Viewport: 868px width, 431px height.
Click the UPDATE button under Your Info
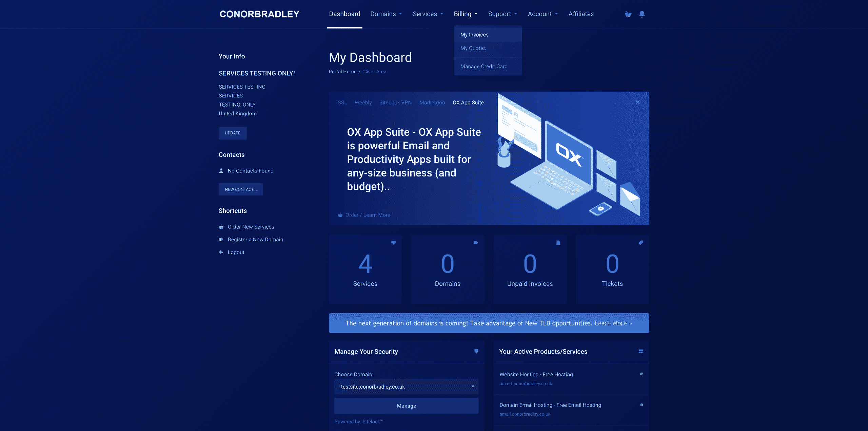(233, 133)
